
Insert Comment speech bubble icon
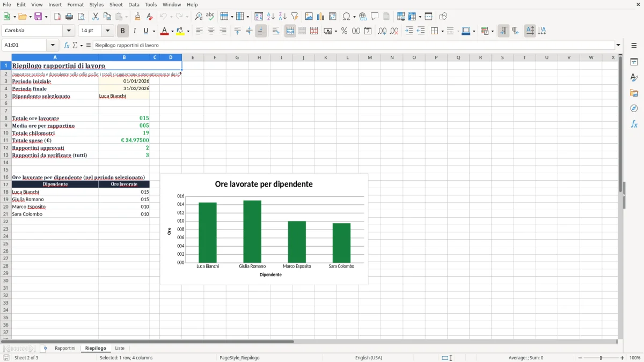(375, 17)
